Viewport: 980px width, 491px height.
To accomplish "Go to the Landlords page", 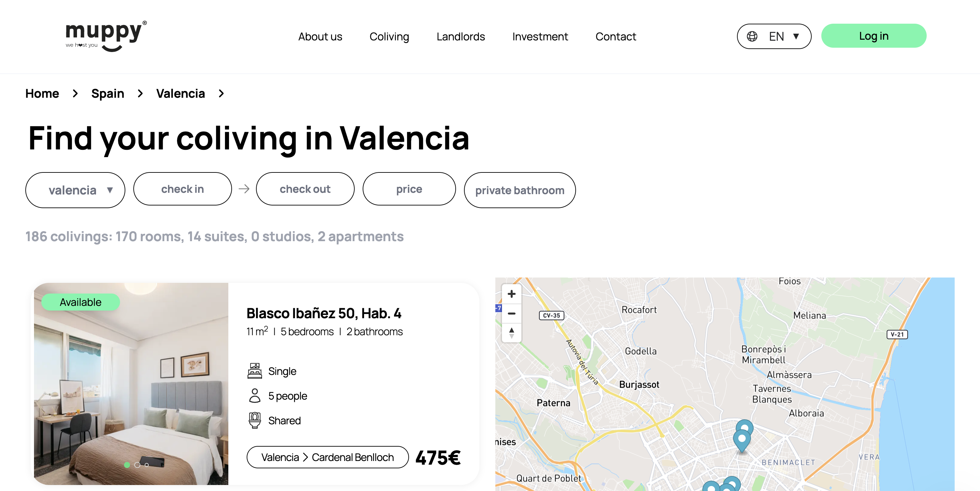I will (460, 37).
